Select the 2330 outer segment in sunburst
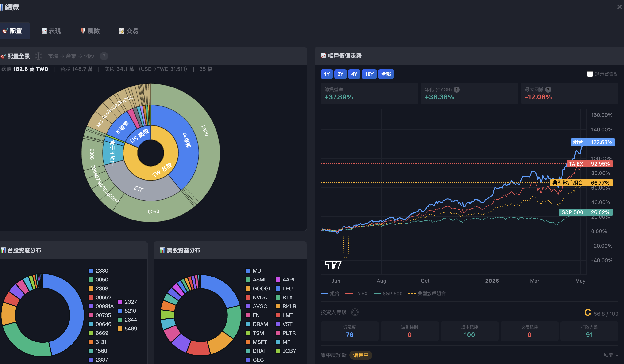 (205, 130)
